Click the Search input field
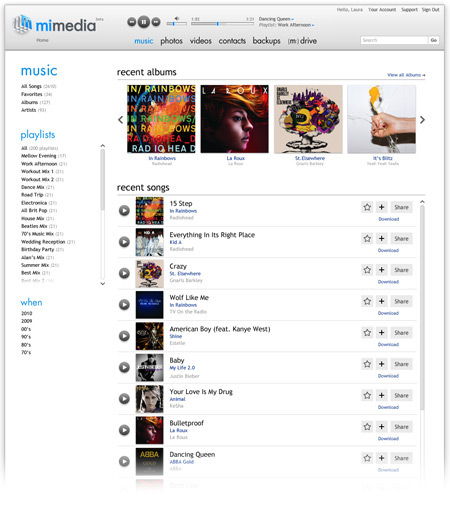This screenshot has width=450, height=515. tap(394, 40)
